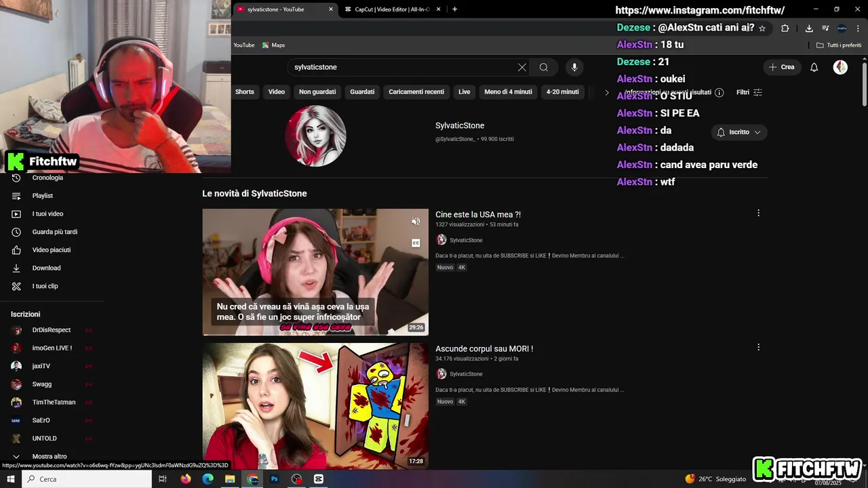
Task: Open the Iscritto subscription dropdown
Action: tap(739, 132)
